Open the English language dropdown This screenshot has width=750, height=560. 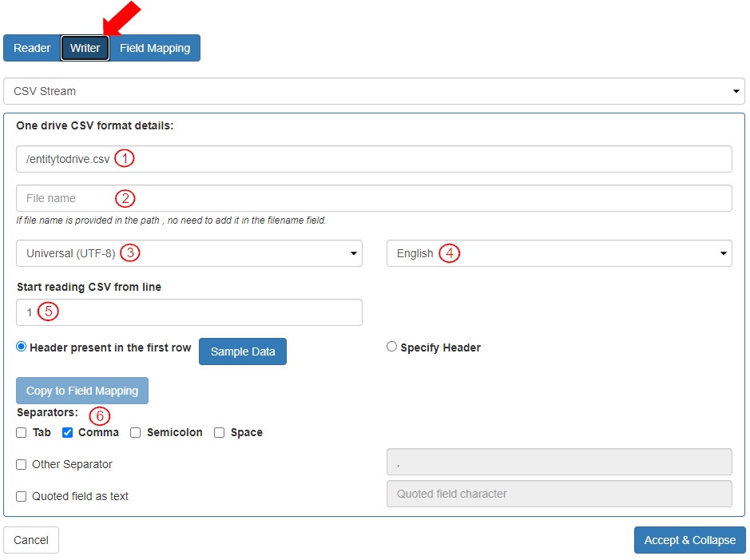[x=559, y=253]
